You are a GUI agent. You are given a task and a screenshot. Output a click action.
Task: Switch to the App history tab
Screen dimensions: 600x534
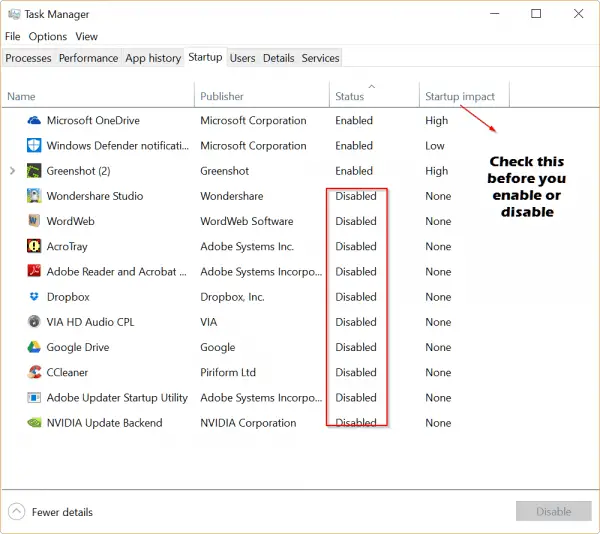[153, 58]
